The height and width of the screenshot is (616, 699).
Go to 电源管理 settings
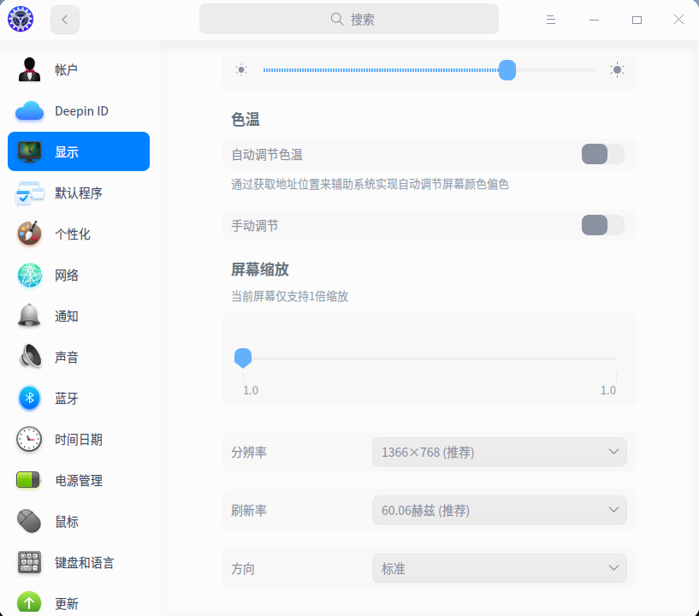pos(79,480)
